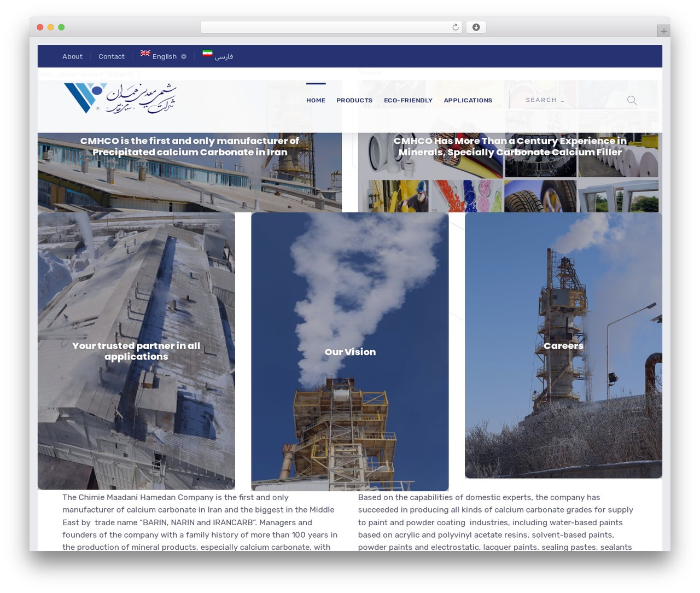Open the browser downloads button

[x=476, y=27]
